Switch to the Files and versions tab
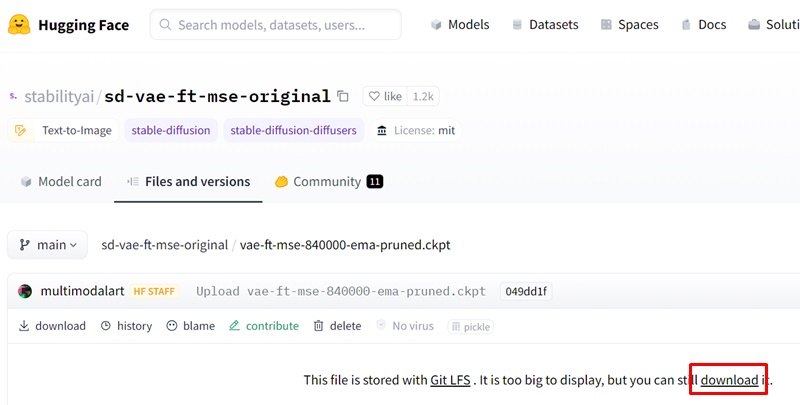The height and width of the screenshot is (405, 800). [188, 182]
